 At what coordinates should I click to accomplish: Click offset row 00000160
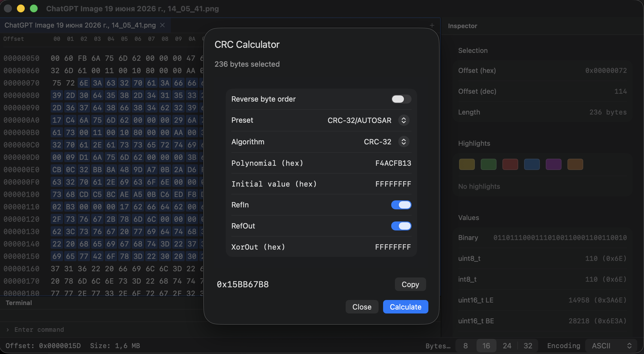tap(21, 269)
